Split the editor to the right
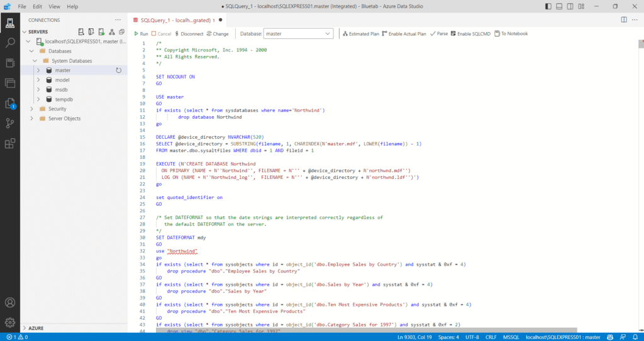This screenshot has height=341, width=644. (624, 19)
